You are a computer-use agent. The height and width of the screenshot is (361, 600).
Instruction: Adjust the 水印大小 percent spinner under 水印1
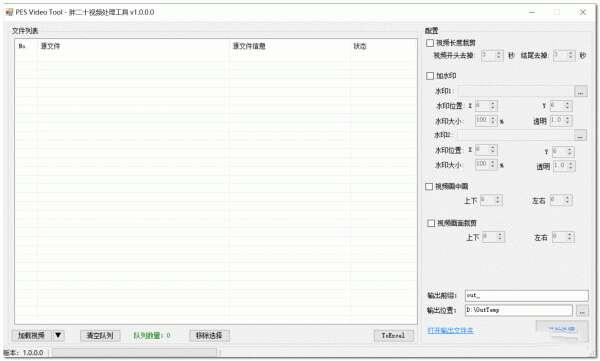pos(486,121)
